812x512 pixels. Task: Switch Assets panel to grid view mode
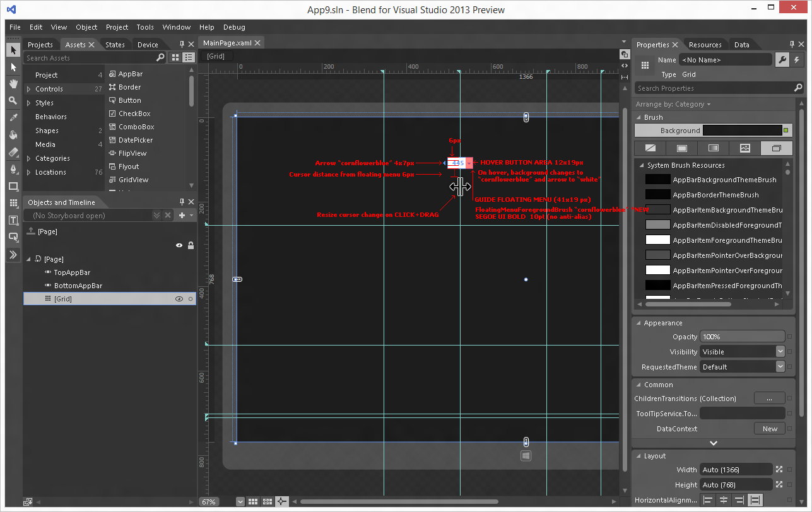tap(176, 57)
